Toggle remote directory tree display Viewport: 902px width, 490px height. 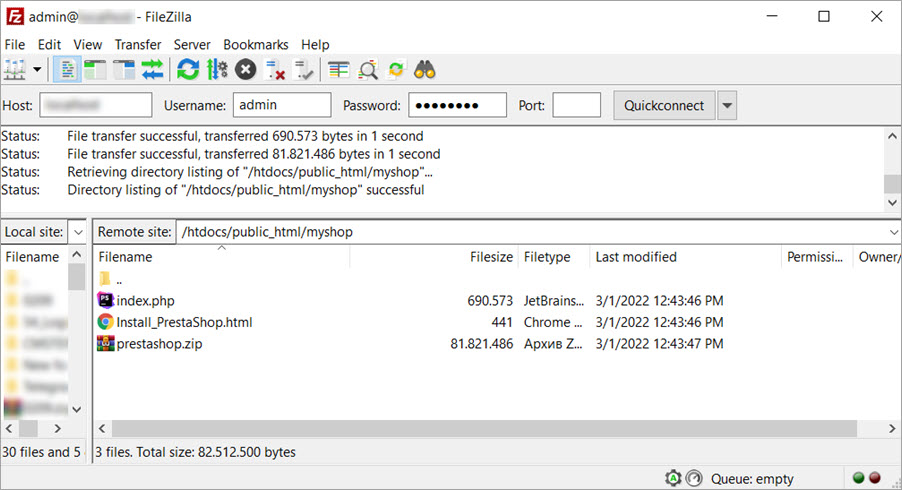pos(124,70)
